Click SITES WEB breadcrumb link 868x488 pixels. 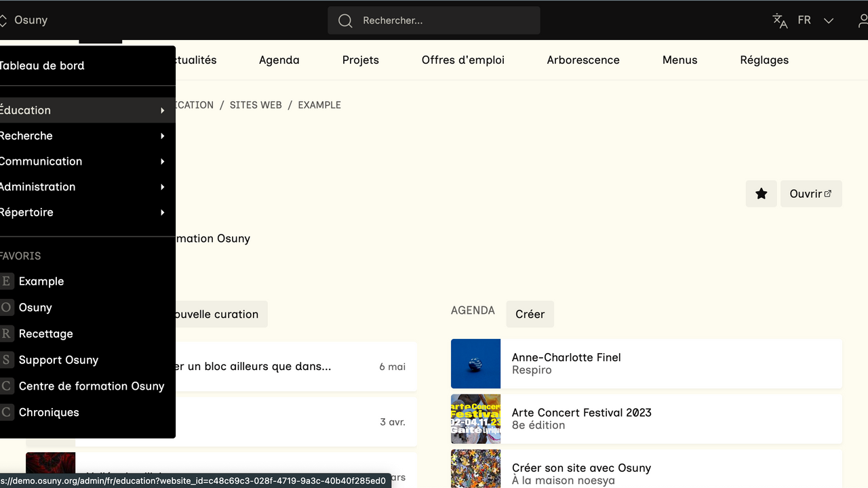tap(256, 105)
